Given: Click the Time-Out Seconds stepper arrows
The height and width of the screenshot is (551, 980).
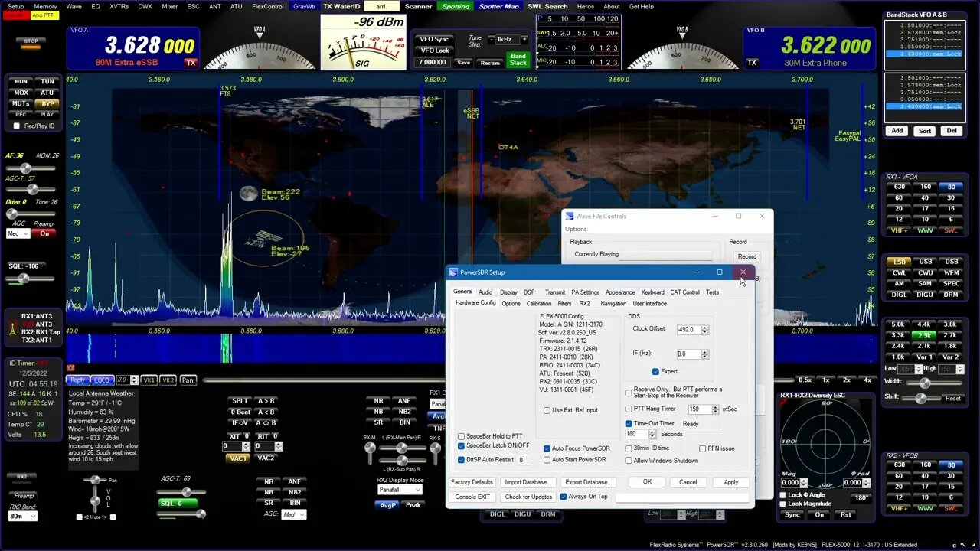Looking at the screenshot, I should (x=652, y=435).
